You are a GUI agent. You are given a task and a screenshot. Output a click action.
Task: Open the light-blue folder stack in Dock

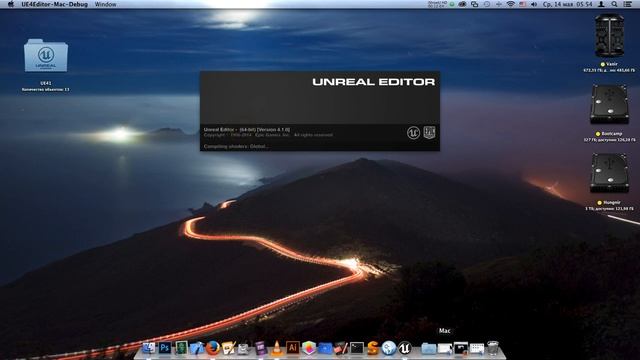point(428,348)
